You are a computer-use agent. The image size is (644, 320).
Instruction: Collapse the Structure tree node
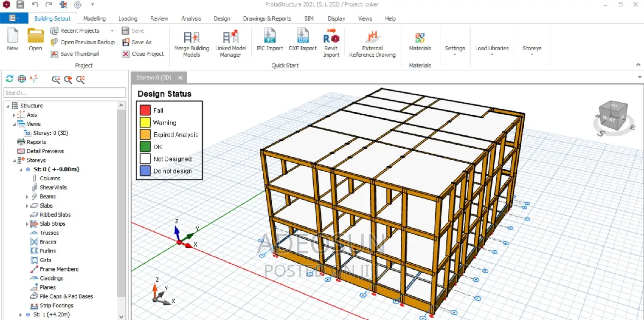(x=8, y=106)
